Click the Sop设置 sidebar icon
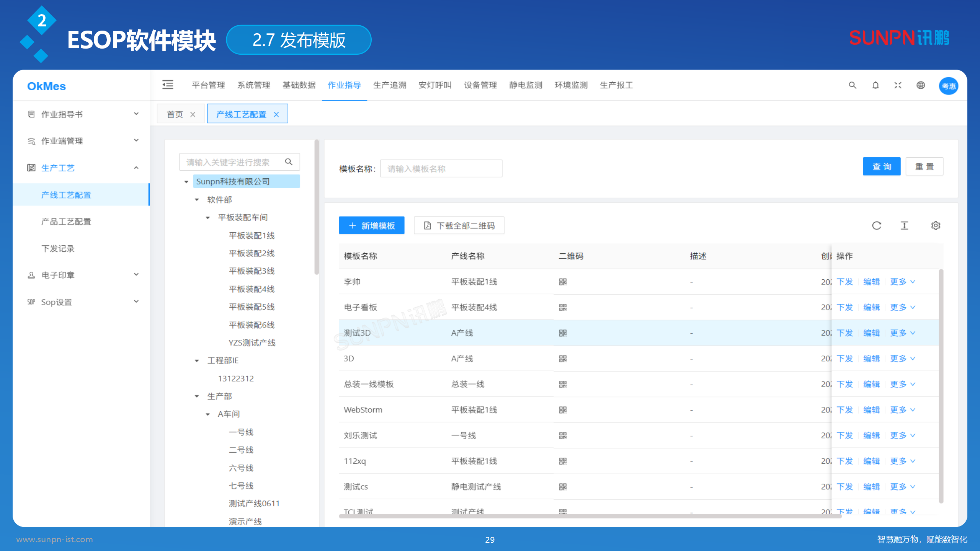Viewport: 980px width, 551px height. coord(31,302)
